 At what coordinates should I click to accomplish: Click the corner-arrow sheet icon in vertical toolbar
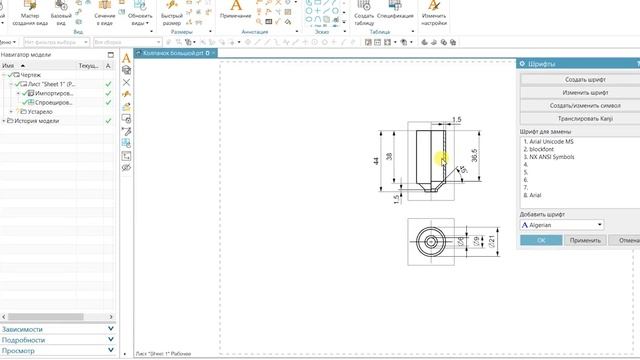pyautogui.click(x=126, y=156)
